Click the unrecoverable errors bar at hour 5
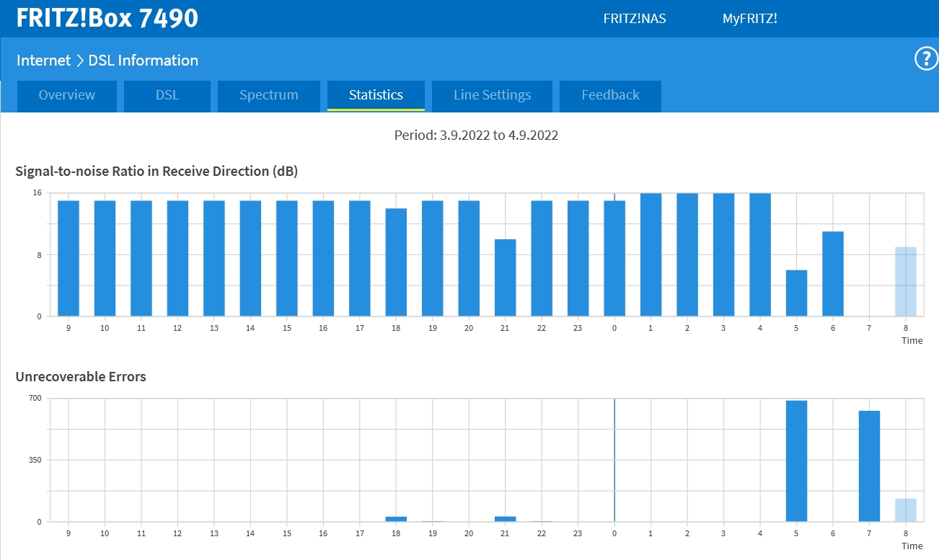This screenshot has width=939, height=560. pos(796,461)
